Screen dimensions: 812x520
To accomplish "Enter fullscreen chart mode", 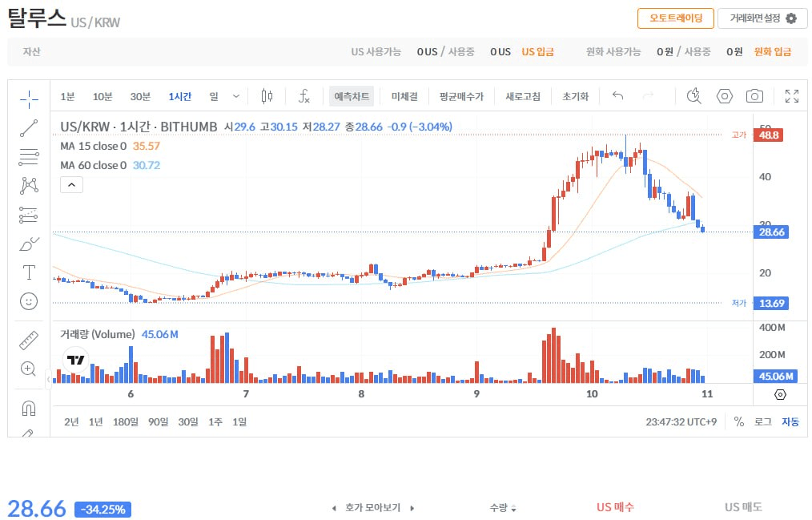I will (792, 96).
